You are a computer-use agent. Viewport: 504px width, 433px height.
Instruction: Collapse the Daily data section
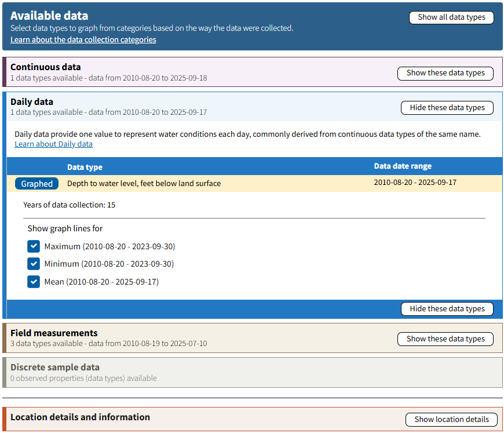point(447,107)
